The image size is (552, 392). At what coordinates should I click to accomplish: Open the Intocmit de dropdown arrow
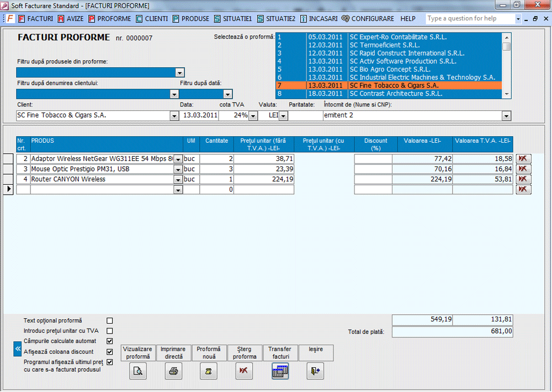point(506,116)
